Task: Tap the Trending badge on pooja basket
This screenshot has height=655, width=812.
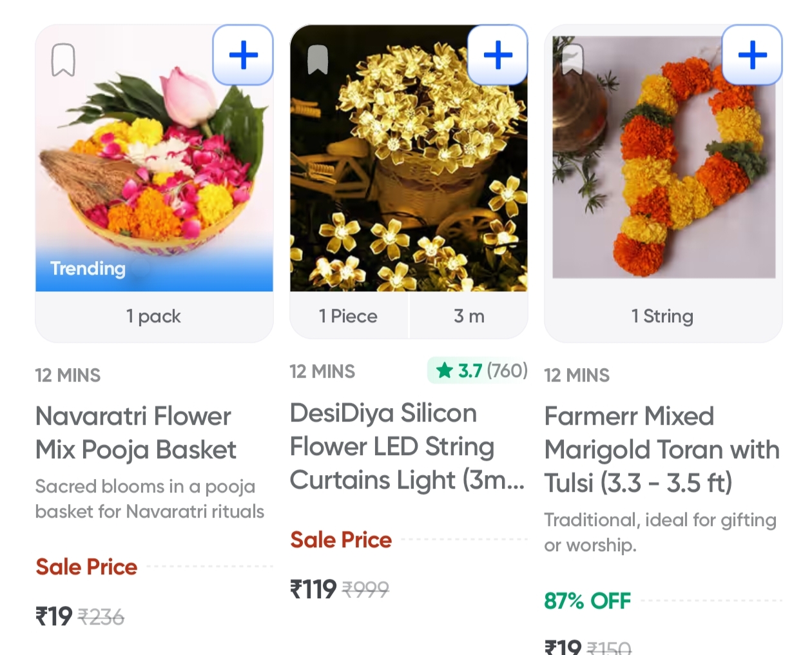Action: (x=88, y=268)
